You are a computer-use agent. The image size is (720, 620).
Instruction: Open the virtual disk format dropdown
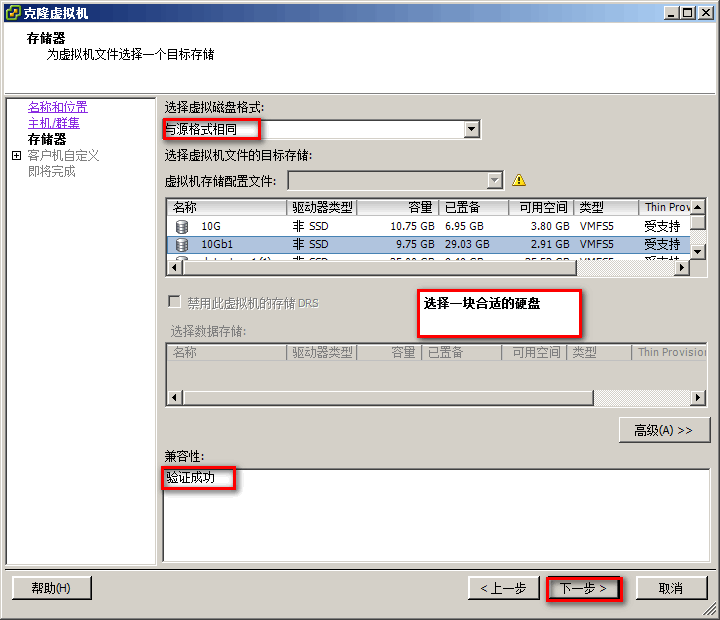point(472,130)
